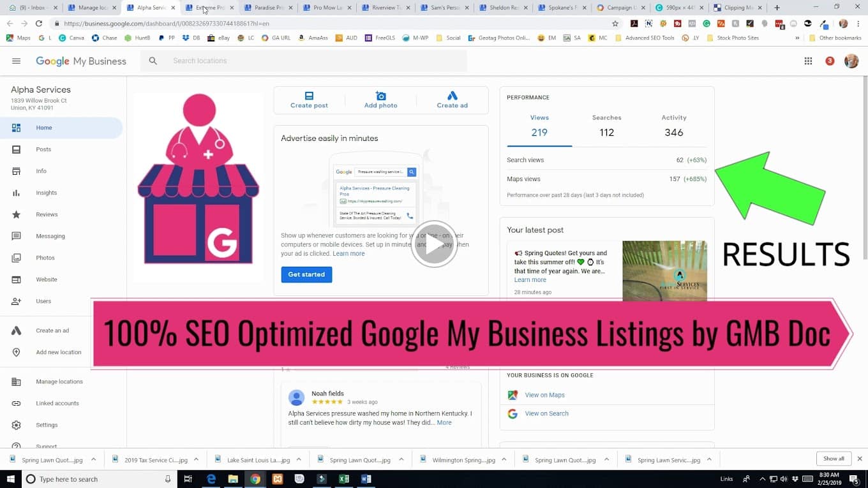Viewport: 868px width, 488px height.
Task: Click the Settings gear icon
Action: coord(17,425)
